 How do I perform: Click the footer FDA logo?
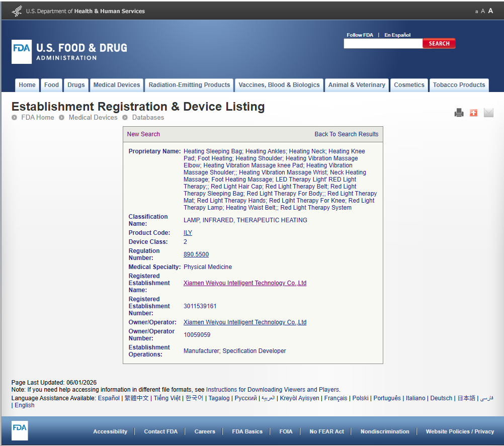pos(20,430)
